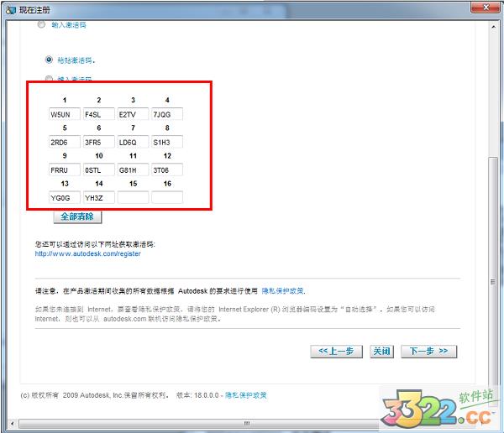Screen dimensions: 504x433
Task: Open the footer '隐私保护政策' link beside the version
Action: tap(245, 395)
